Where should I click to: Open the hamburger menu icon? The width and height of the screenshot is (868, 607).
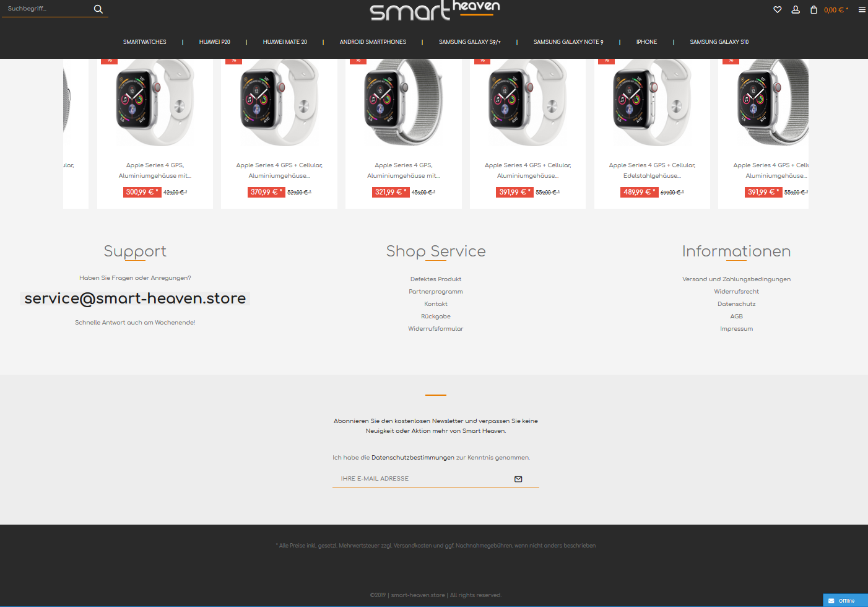pos(862,9)
